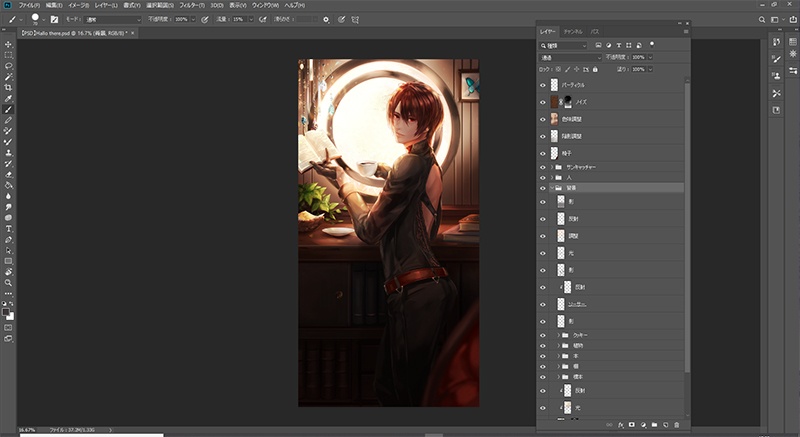Select the Move tool
Screen dimensions: 800x437
point(8,45)
